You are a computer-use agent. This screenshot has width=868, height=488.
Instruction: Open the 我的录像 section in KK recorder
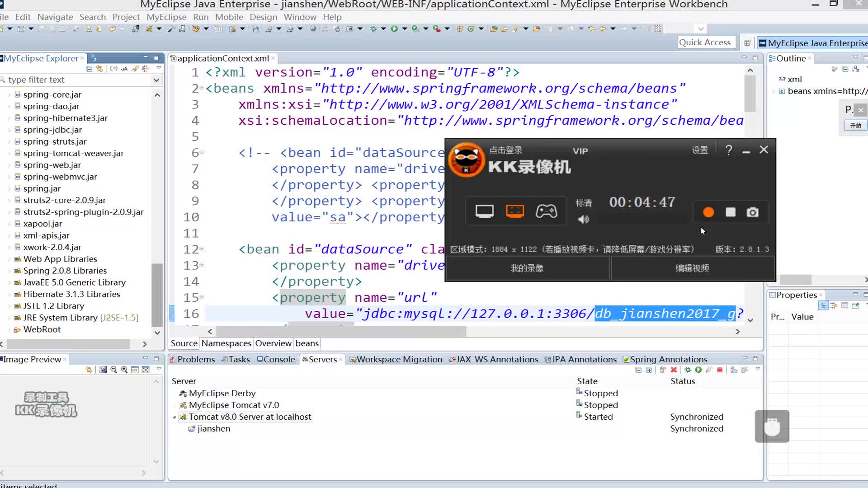pyautogui.click(x=527, y=268)
